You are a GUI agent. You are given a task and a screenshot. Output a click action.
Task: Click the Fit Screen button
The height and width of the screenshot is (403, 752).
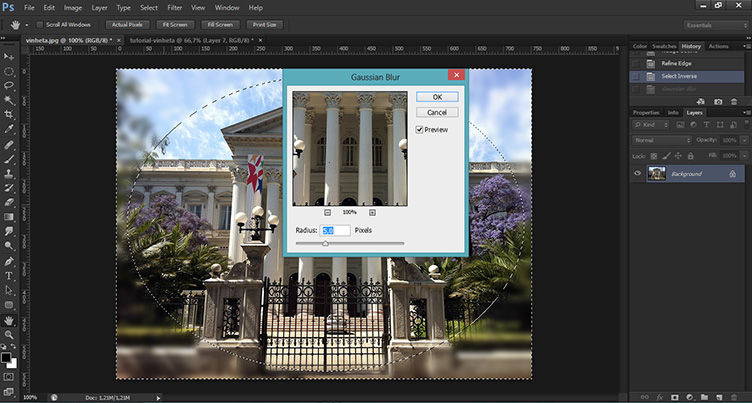pos(175,23)
